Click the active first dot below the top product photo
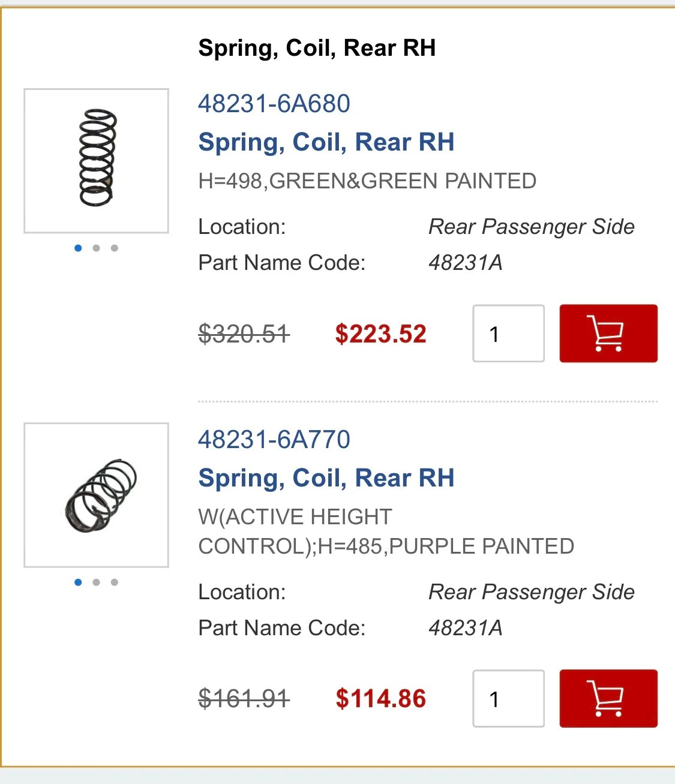Screen dimensions: 675x784 pos(78,248)
